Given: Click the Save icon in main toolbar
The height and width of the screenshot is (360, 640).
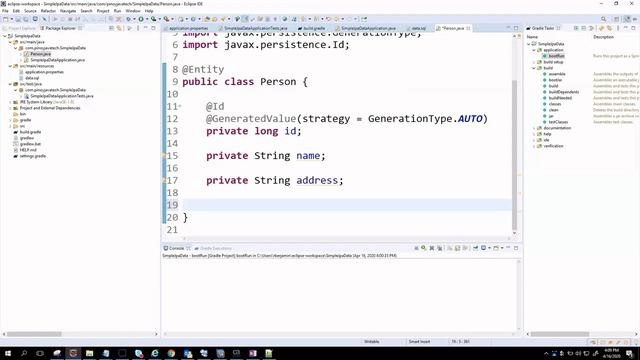Looking at the screenshot, I should [18, 19].
